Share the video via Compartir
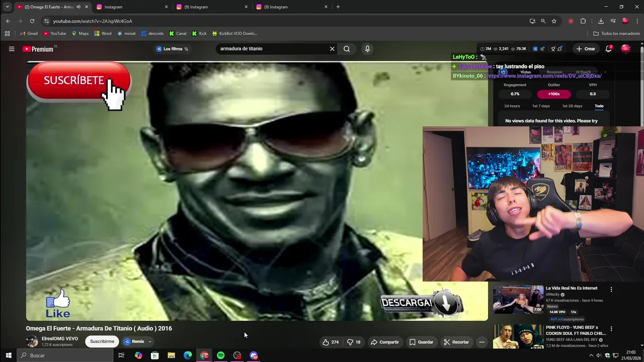Screen dimensions: 644x362 click(x=384, y=342)
